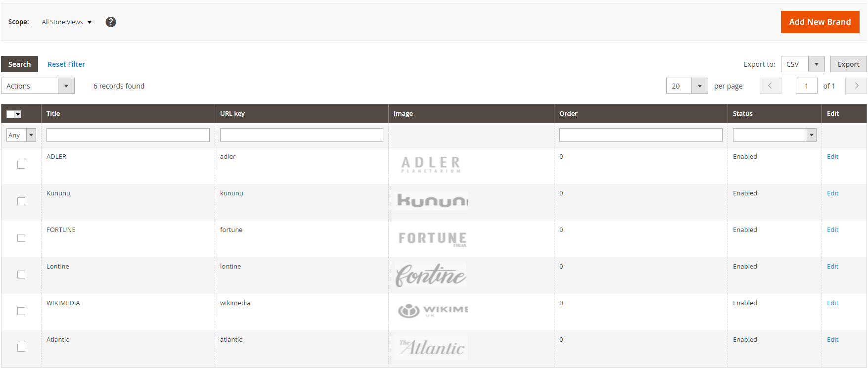
Task: Open the Status filter dropdown
Action: [x=774, y=135]
